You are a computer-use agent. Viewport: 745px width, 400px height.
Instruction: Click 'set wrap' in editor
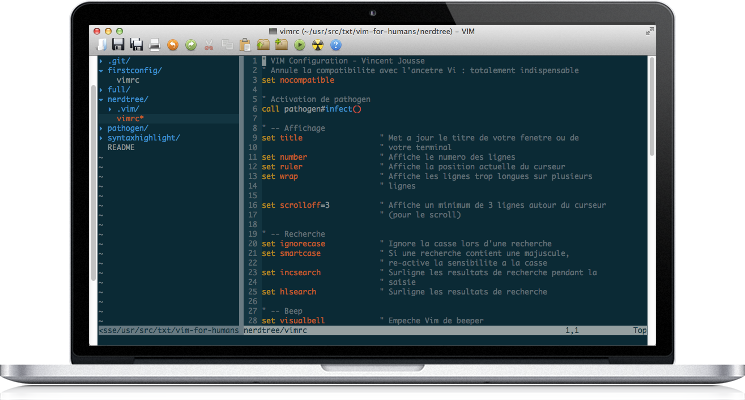click(x=280, y=176)
